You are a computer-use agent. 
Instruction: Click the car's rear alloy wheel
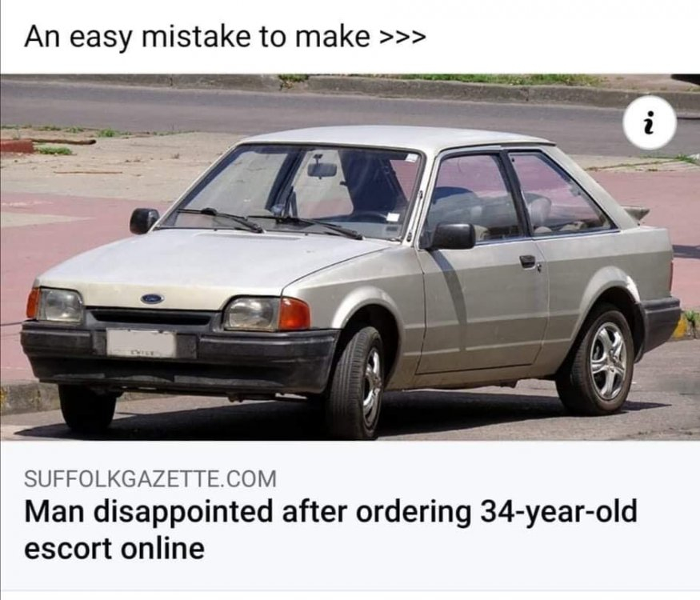coord(602,361)
